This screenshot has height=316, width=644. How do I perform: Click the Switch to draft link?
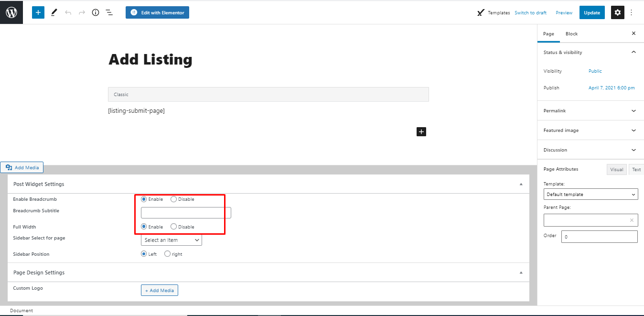pyautogui.click(x=530, y=12)
